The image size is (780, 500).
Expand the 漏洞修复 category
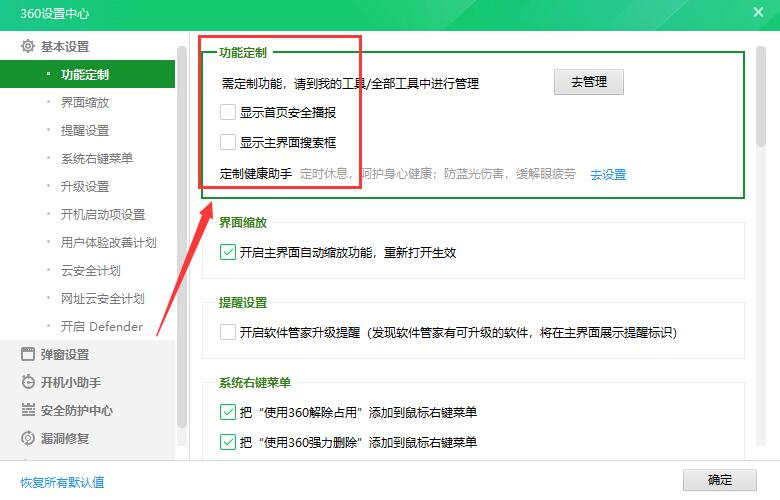coord(65,438)
